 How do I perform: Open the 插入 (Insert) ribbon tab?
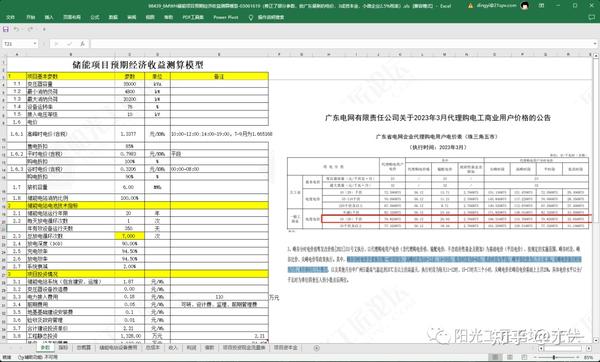pyautogui.click(x=49, y=17)
